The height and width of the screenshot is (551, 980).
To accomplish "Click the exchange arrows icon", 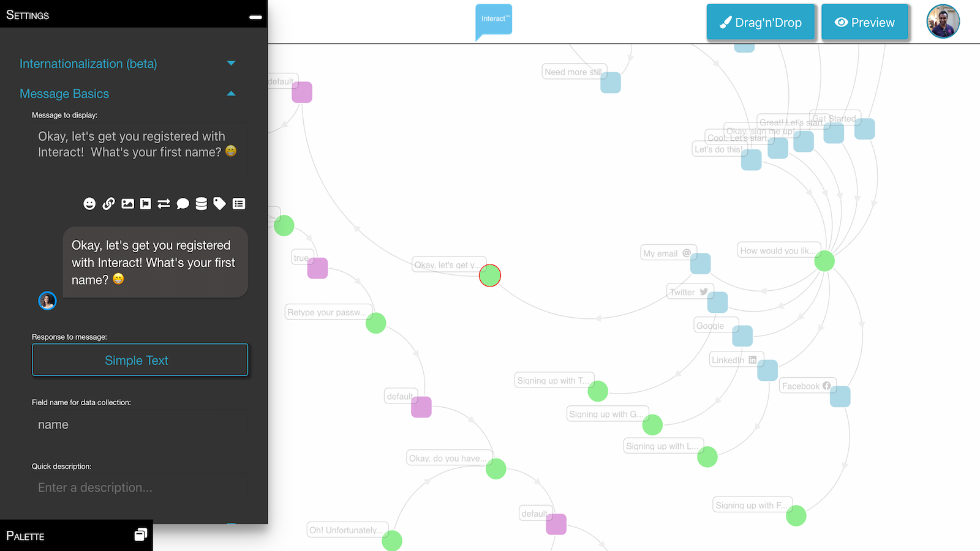I will [x=164, y=204].
